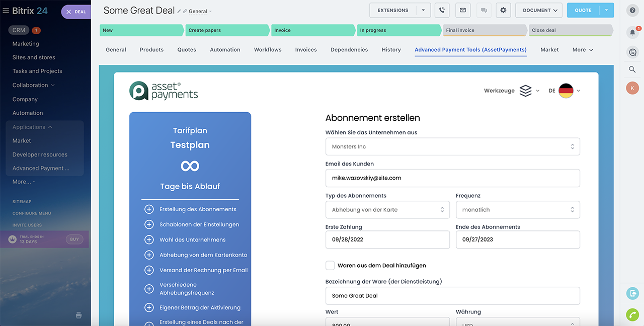Open the Werkzeuge layers icon
This screenshot has width=644, height=326.
(525, 91)
